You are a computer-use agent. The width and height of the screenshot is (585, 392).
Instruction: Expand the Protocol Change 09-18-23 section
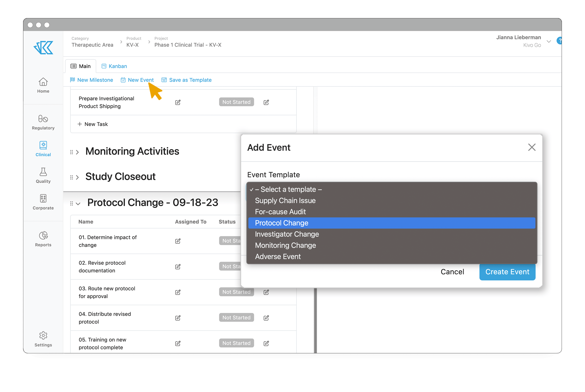click(x=78, y=202)
